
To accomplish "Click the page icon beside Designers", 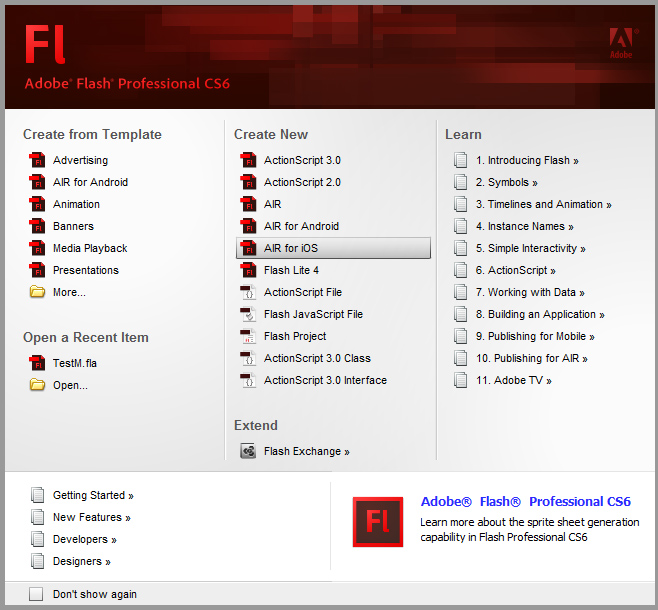I will click(37, 561).
